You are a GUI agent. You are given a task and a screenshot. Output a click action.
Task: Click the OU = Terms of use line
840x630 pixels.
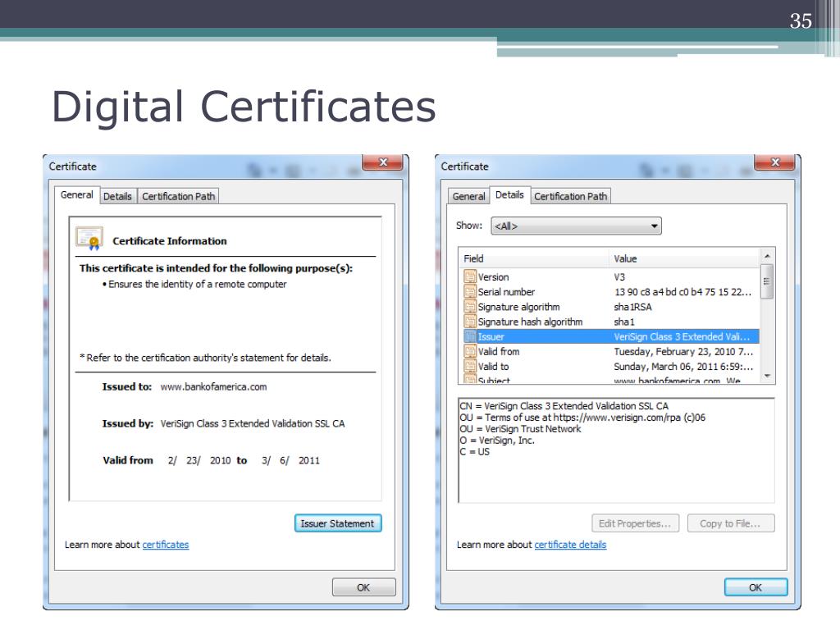(582, 418)
